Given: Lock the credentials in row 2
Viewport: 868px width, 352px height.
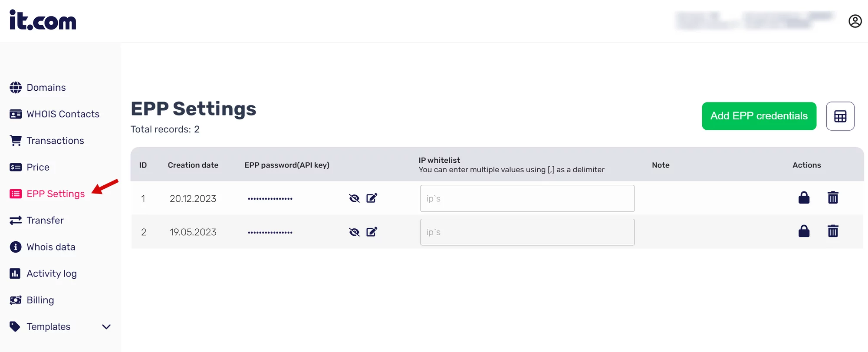Looking at the screenshot, I should coord(804,231).
